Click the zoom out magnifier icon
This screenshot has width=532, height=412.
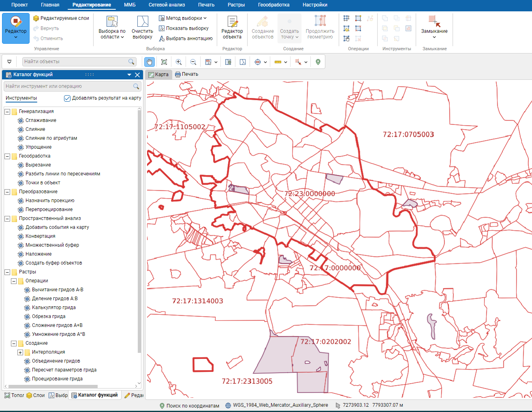point(193,62)
